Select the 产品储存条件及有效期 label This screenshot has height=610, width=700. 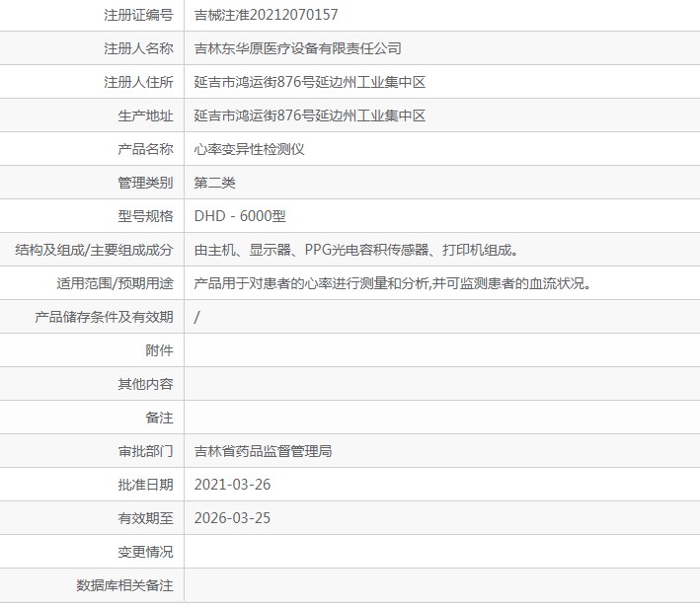(104, 317)
